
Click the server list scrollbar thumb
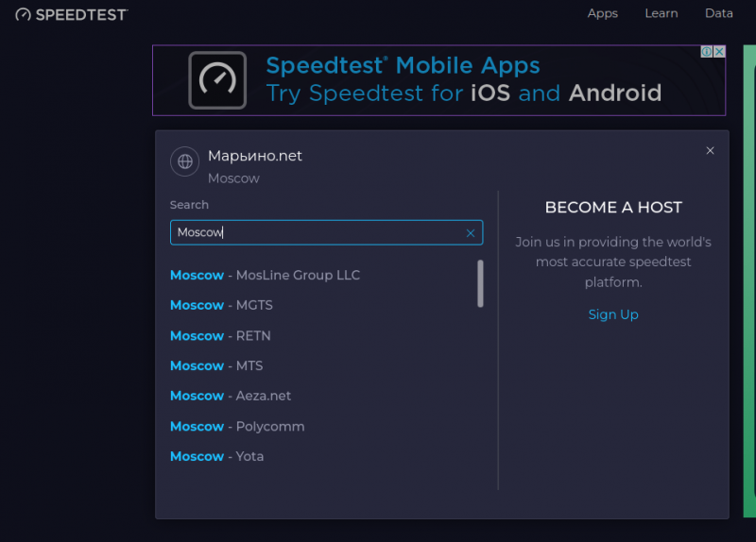[480, 283]
